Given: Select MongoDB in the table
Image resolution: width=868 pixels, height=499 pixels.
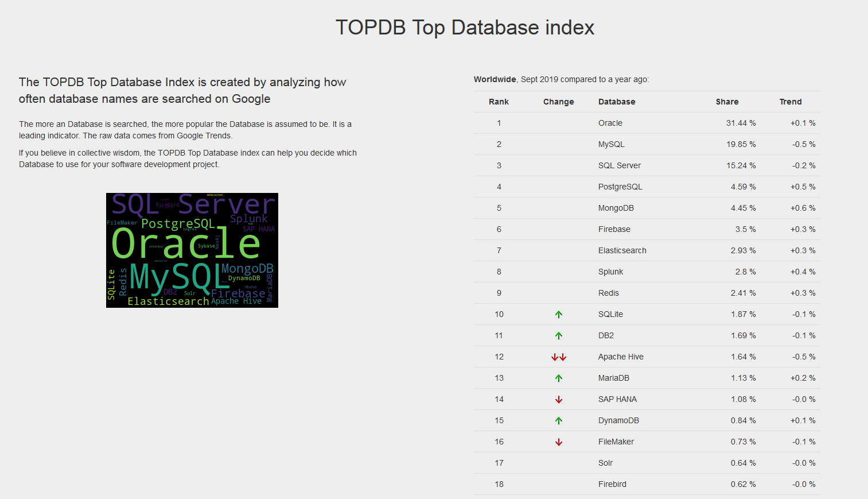Looking at the screenshot, I should pos(616,208).
